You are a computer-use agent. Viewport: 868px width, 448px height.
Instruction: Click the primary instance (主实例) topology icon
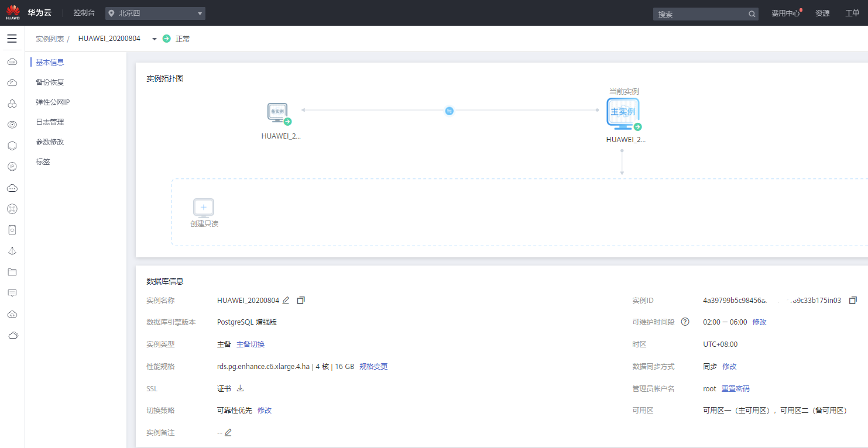click(x=624, y=114)
